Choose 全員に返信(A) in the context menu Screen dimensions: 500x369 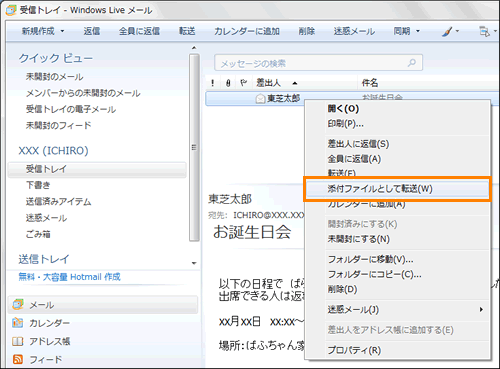click(354, 159)
